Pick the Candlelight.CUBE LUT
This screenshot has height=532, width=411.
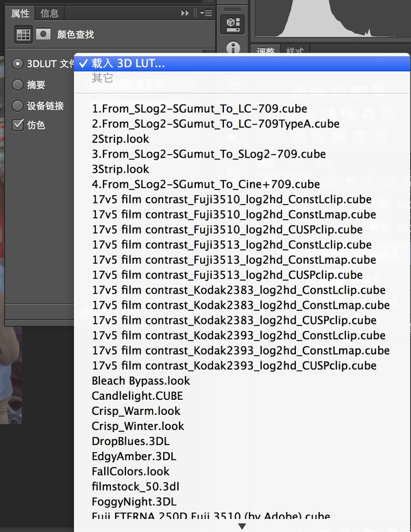[x=242, y=396]
